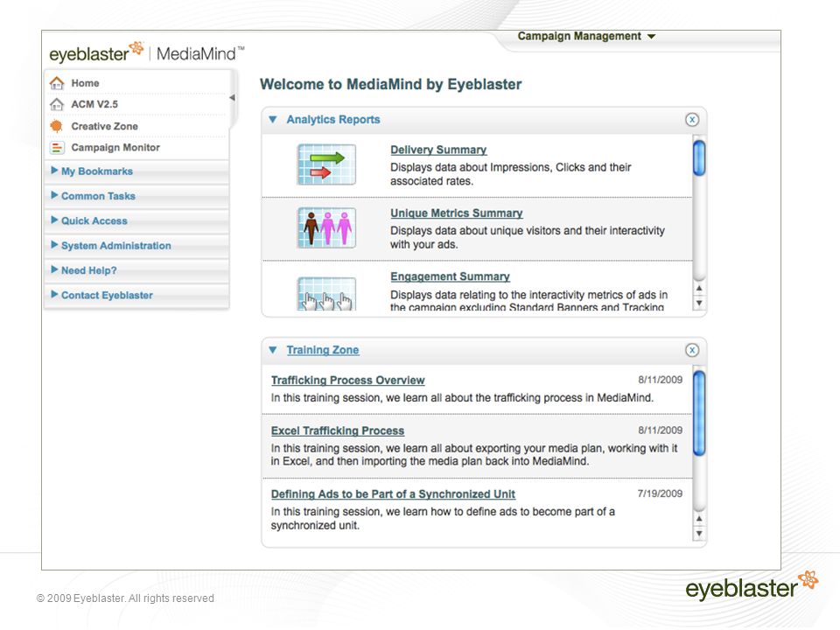Viewport: 840px width, 630px height.
Task: Click the Analytics Reports scrollbar thumb
Action: [x=698, y=157]
